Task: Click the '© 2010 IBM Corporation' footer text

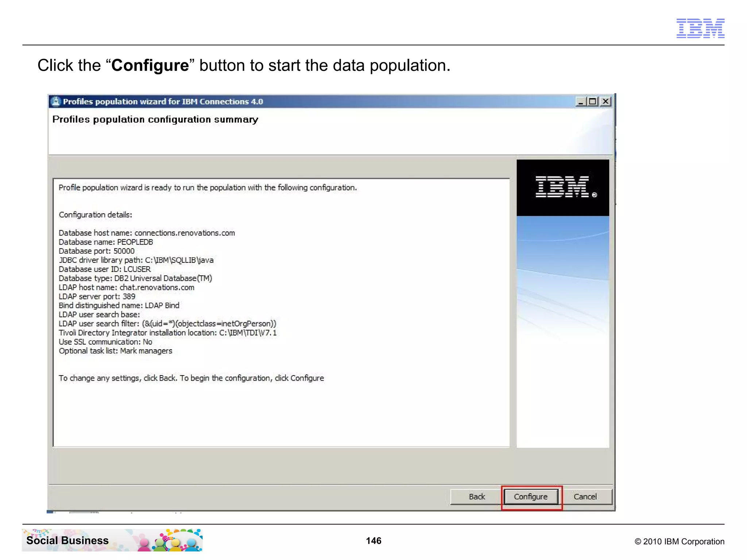Action: tap(680, 541)
